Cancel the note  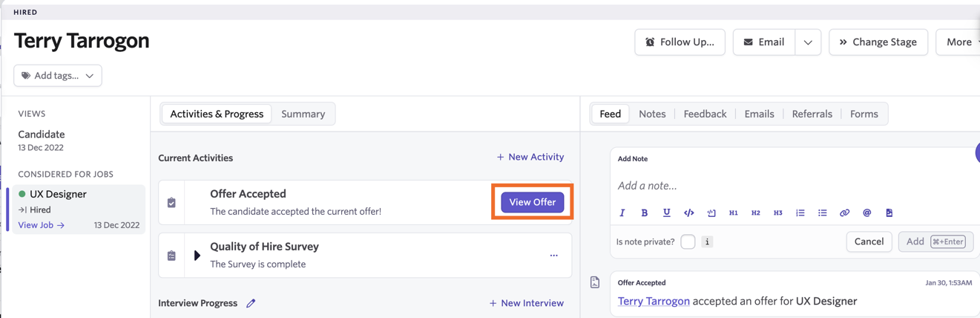[x=869, y=241]
